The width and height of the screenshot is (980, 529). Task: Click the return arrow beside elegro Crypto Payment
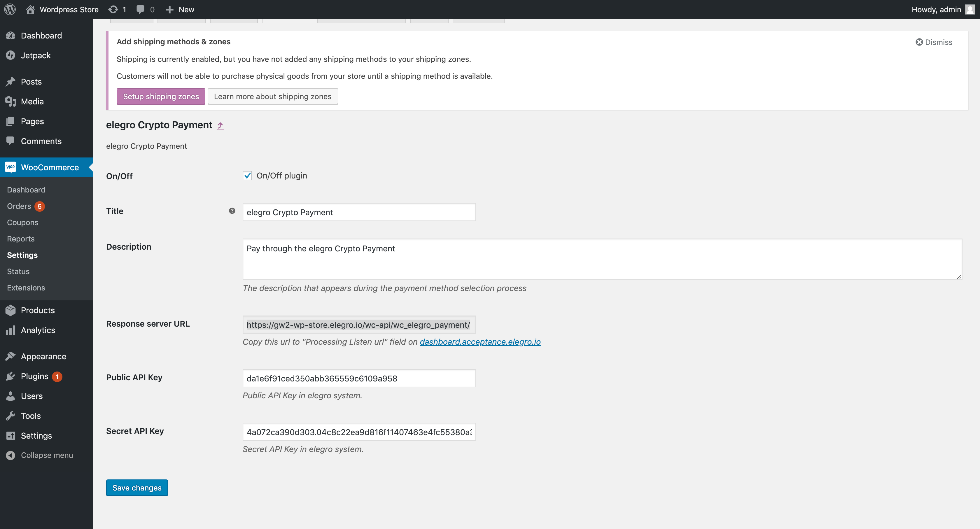tap(220, 125)
